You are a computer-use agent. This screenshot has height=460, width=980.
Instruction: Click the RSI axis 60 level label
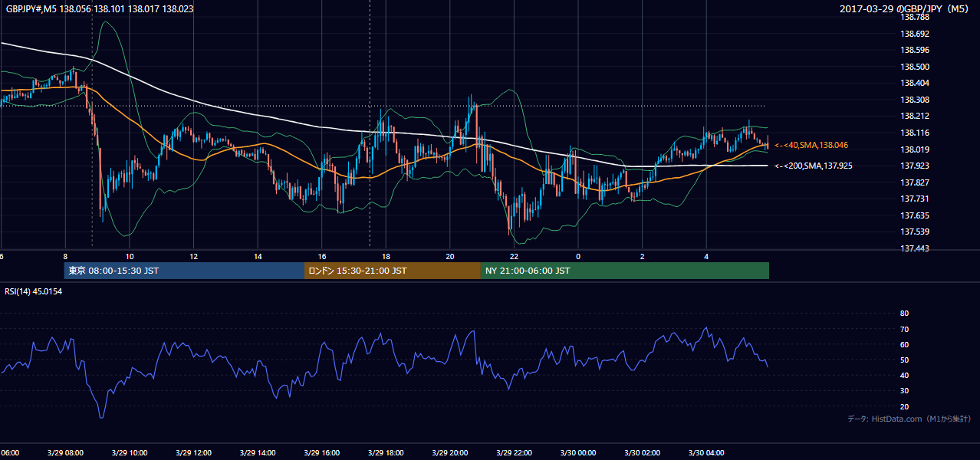[x=904, y=344]
